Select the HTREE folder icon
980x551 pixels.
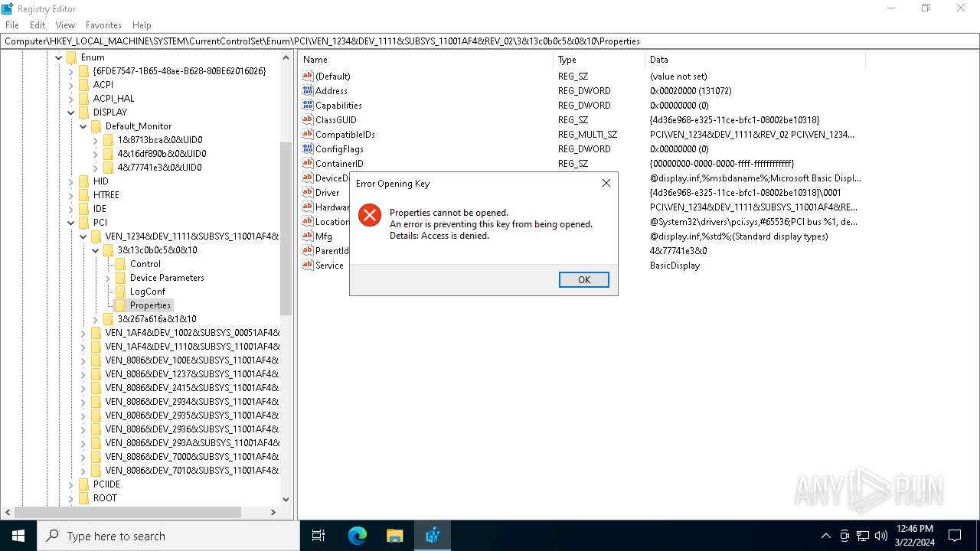[83, 195]
